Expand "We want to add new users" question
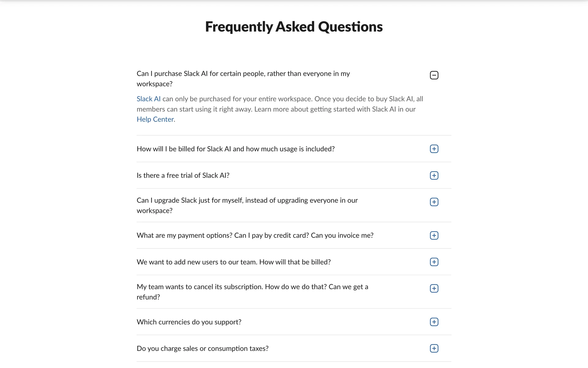This screenshot has width=588, height=368. 233,262
